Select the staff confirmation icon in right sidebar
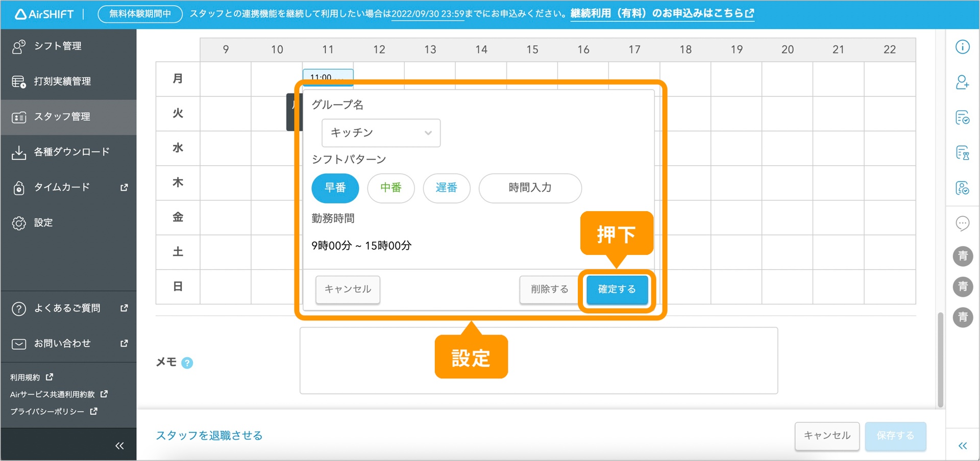The height and width of the screenshot is (461, 980). [x=963, y=188]
